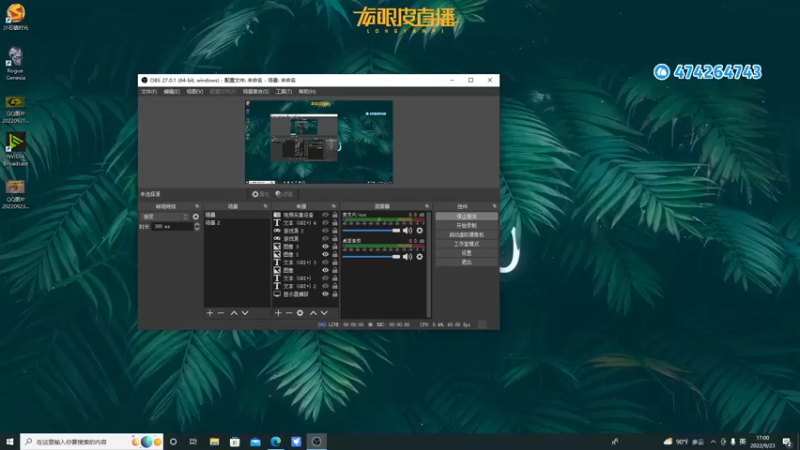
Task: Open File Explorer from the taskbar
Action: click(x=214, y=441)
